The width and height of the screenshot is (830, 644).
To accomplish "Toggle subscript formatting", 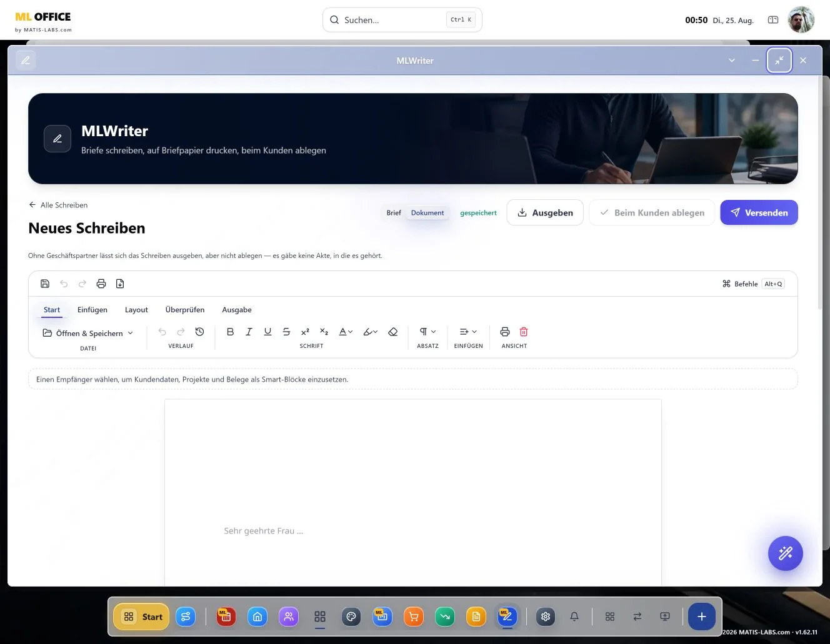I will point(324,332).
